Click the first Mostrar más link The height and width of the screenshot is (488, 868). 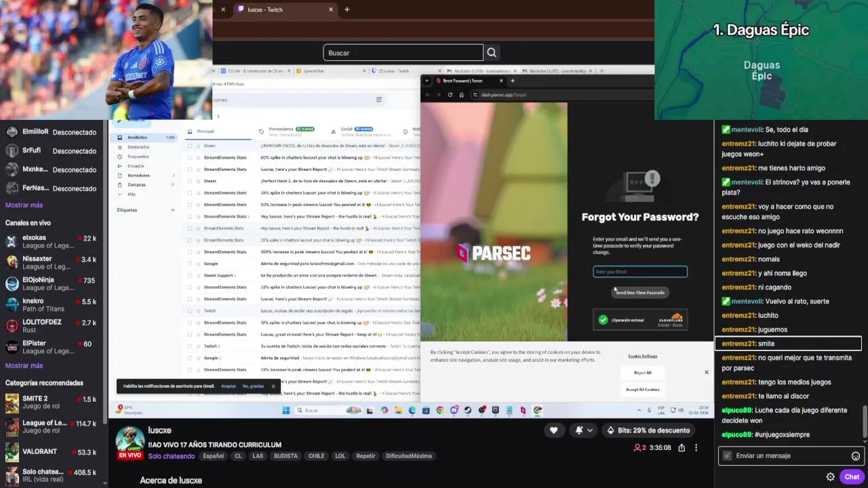24,205
